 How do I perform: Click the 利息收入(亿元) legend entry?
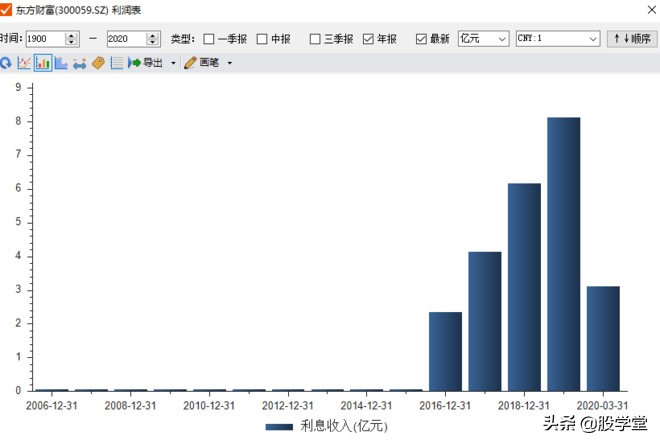pos(327,426)
